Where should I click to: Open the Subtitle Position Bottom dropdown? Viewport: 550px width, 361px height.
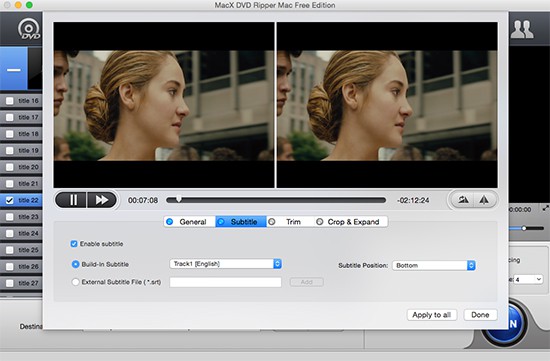(x=434, y=266)
